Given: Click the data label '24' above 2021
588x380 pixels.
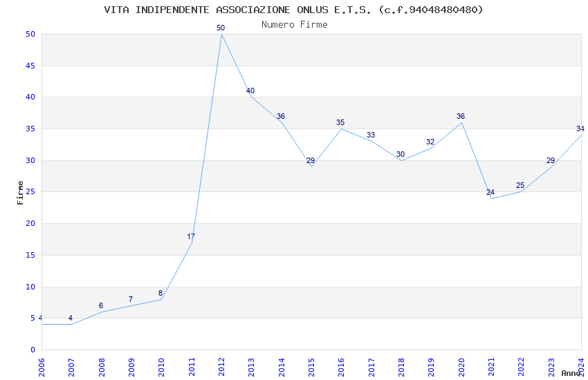Looking at the screenshot, I should (x=490, y=192).
